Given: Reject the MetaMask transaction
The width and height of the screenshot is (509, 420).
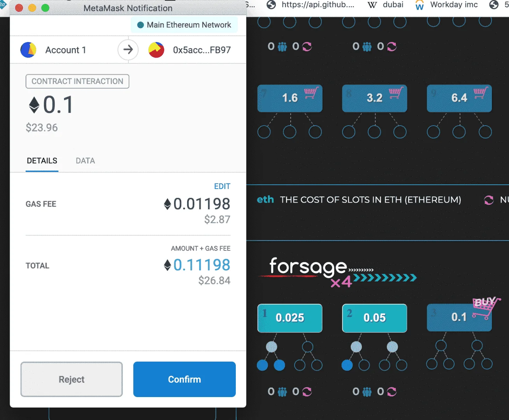Looking at the screenshot, I should pos(72,379).
